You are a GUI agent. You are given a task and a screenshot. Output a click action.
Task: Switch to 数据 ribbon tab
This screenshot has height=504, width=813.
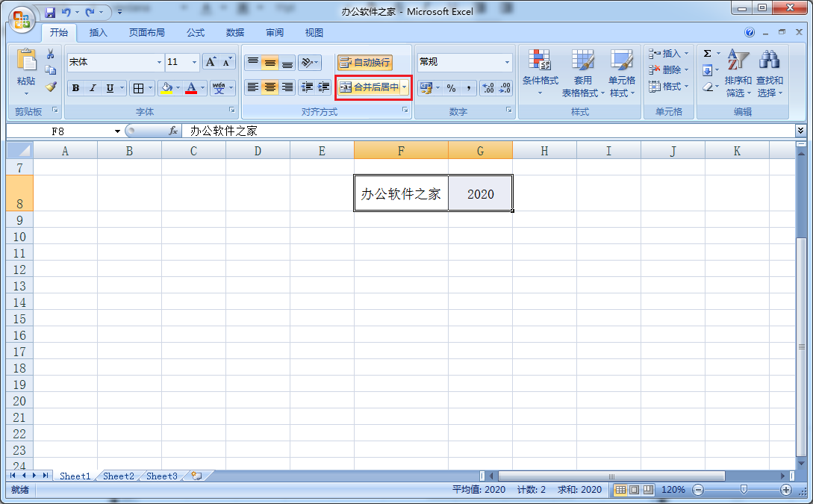pyautogui.click(x=235, y=33)
